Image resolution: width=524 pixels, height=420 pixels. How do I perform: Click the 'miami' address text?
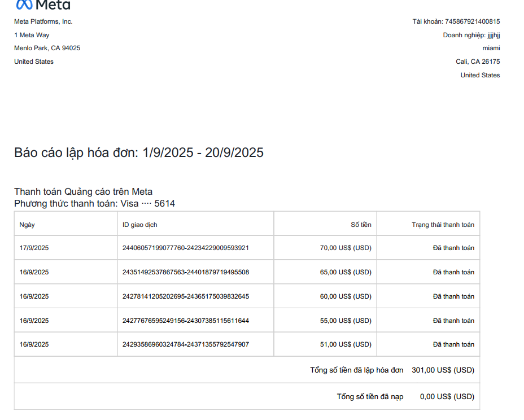[491, 48]
